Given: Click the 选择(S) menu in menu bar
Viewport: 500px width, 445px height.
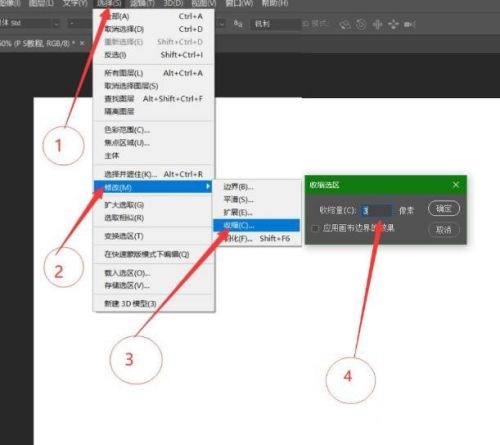Looking at the screenshot, I should 109,3.
